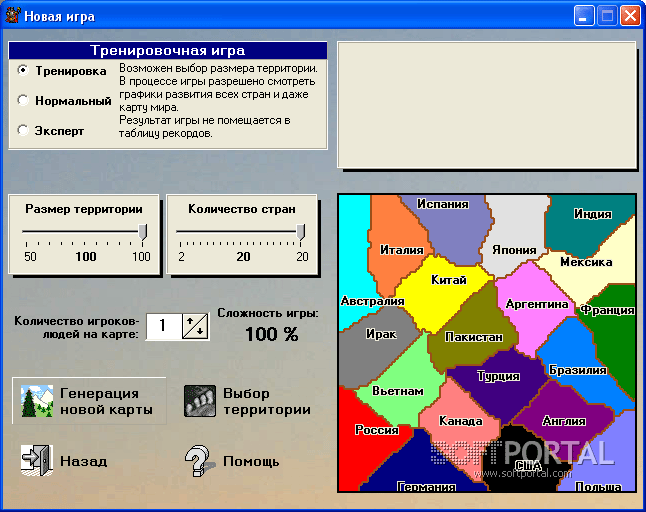
Task: Click the Количество стран slider handle
Action: [x=301, y=232]
